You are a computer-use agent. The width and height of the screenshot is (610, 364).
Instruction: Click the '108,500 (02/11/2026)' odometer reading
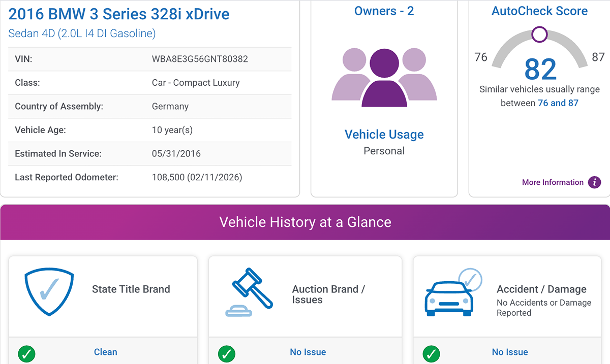click(x=197, y=178)
